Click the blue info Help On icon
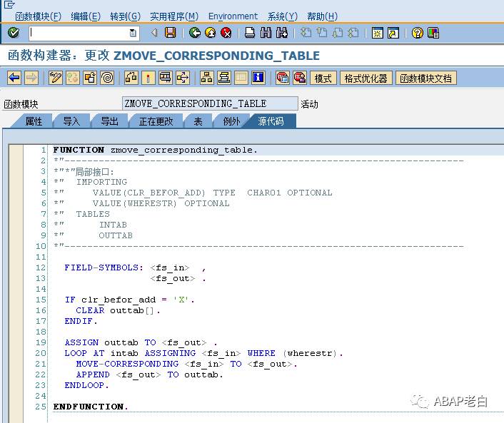This screenshot has height=423, width=504. [x=258, y=78]
